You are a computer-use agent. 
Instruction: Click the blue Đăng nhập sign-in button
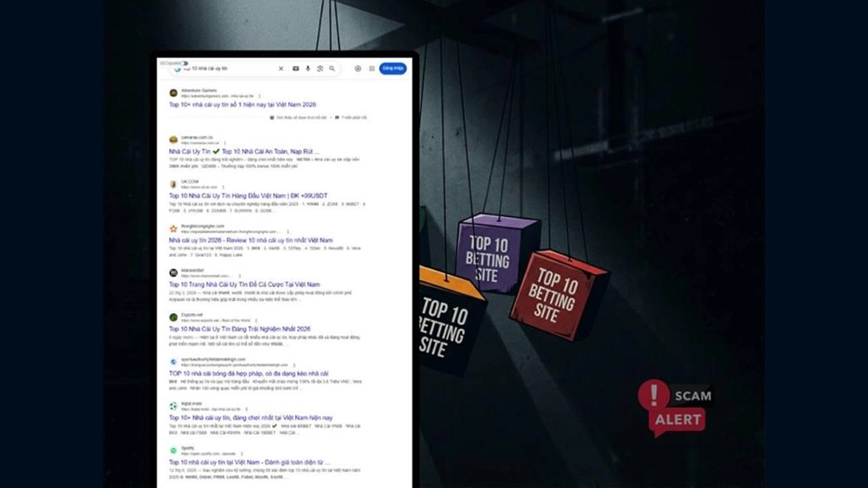[393, 69]
